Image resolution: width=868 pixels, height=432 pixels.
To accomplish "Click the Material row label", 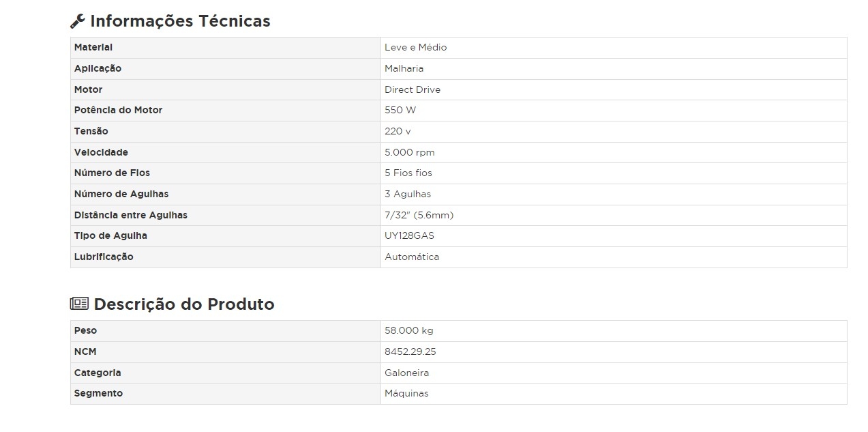I will click(93, 47).
